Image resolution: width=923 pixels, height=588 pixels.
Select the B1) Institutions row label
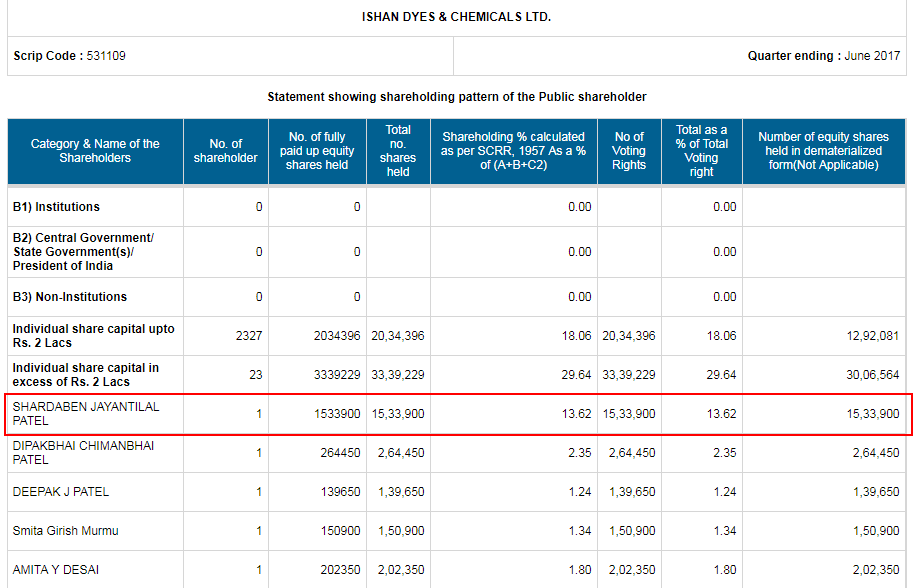pos(57,207)
